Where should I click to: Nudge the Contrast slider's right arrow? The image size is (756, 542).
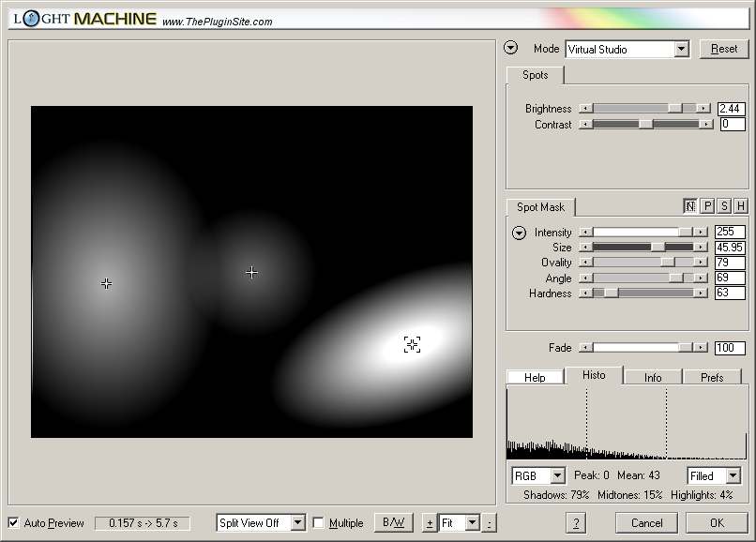coord(706,125)
